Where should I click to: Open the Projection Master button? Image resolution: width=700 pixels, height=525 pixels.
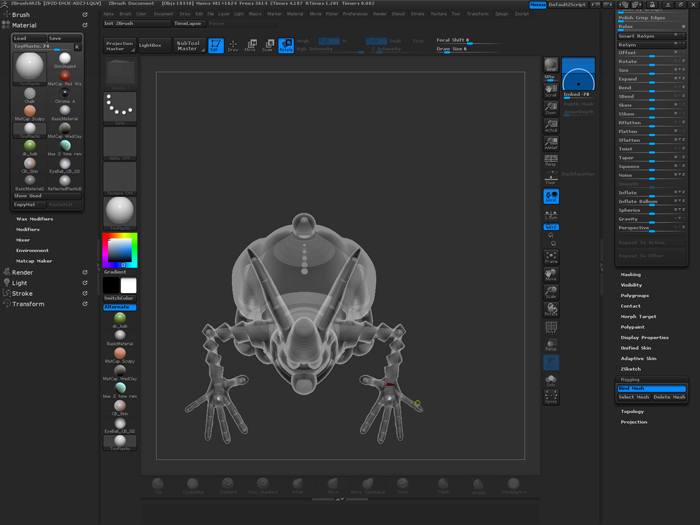120,45
